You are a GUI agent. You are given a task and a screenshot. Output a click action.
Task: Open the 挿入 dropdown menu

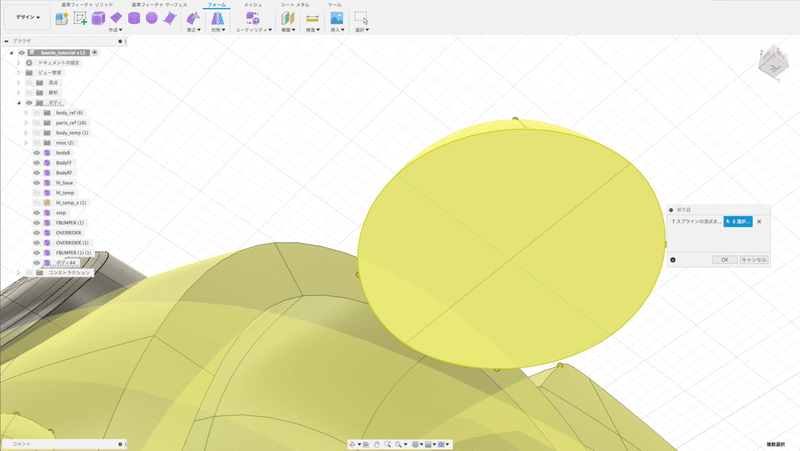point(337,30)
